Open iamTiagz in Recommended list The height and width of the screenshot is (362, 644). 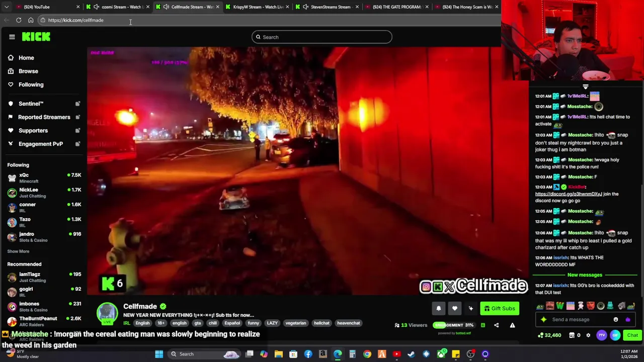(44, 277)
